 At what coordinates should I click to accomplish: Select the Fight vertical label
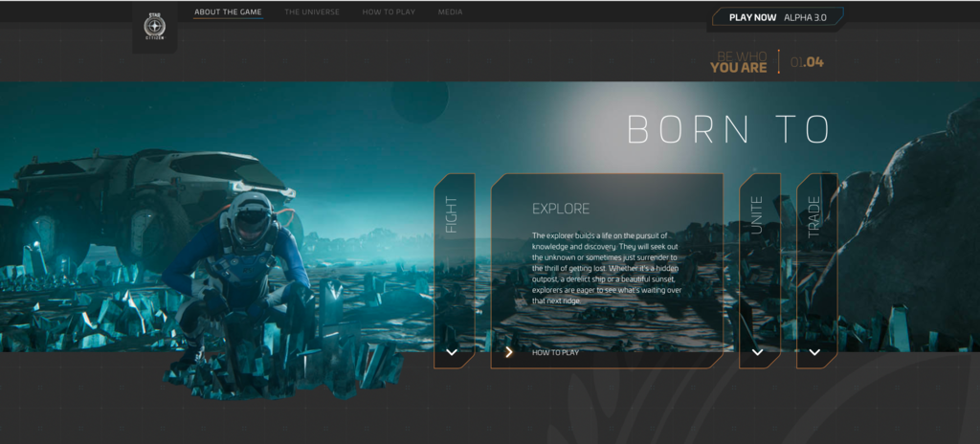tap(453, 215)
